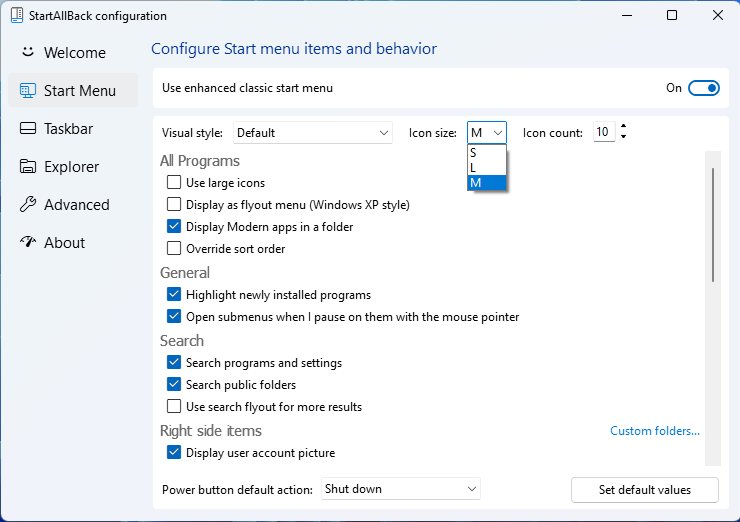Maximize the StartAllBack configuration window
The image size is (740, 522).
click(x=672, y=15)
